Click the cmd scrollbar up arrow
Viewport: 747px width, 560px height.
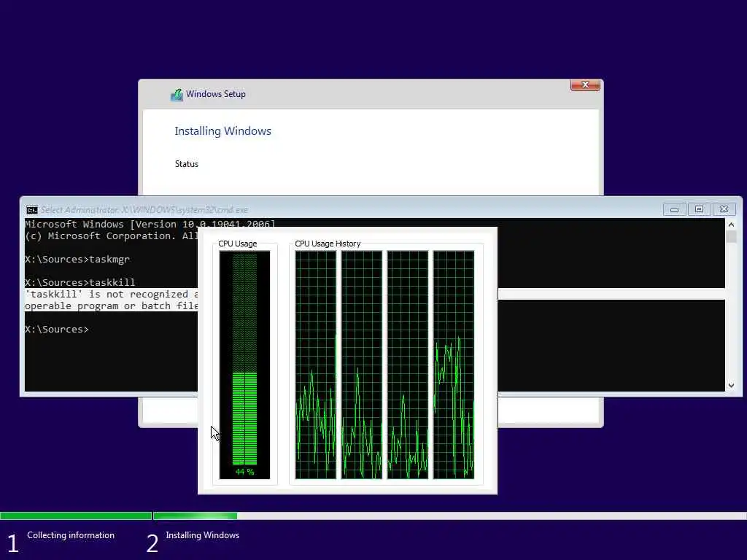(x=731, y=225)
